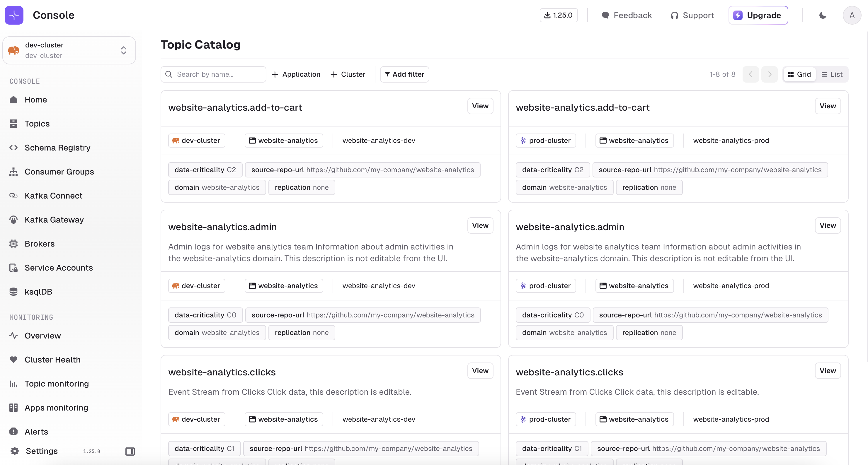Open Home from the sidebar
This screenshot has height=465, width=868.
pos(35,100)
